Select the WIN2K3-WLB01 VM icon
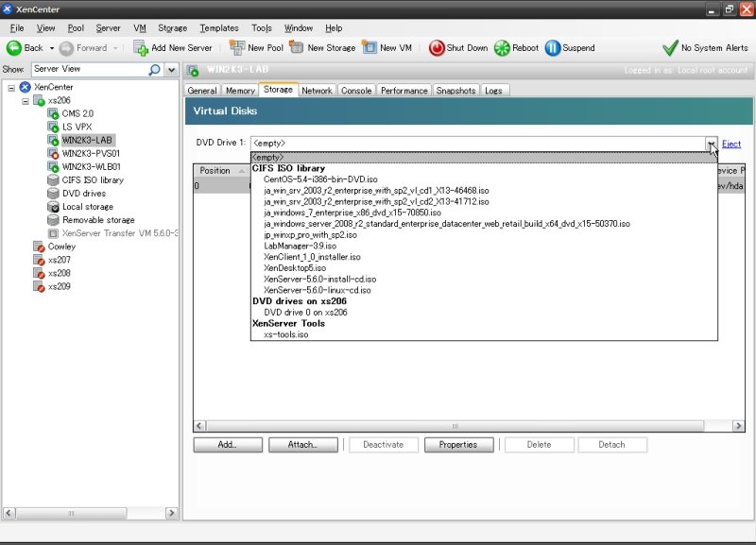This screenshot has width=756, height=545. 53,167
